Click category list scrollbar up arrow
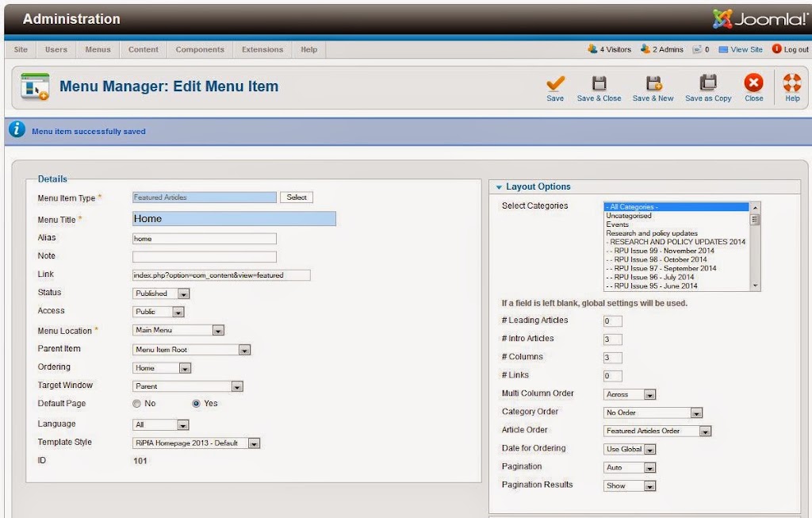This screenshot has height=518, width=812. coord(755,207)
